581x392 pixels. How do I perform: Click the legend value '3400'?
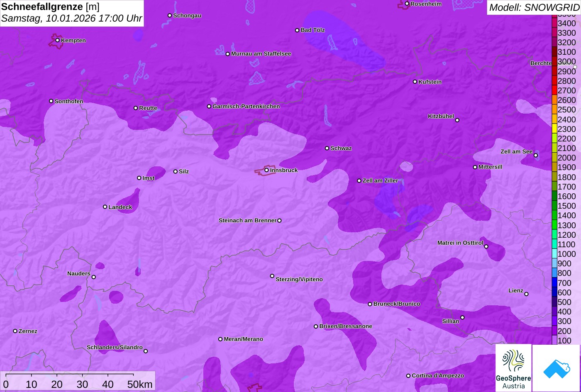567,23
